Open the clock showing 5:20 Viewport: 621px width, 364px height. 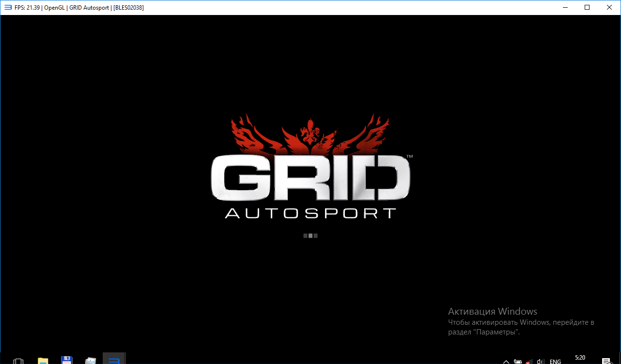click(580, 358)
